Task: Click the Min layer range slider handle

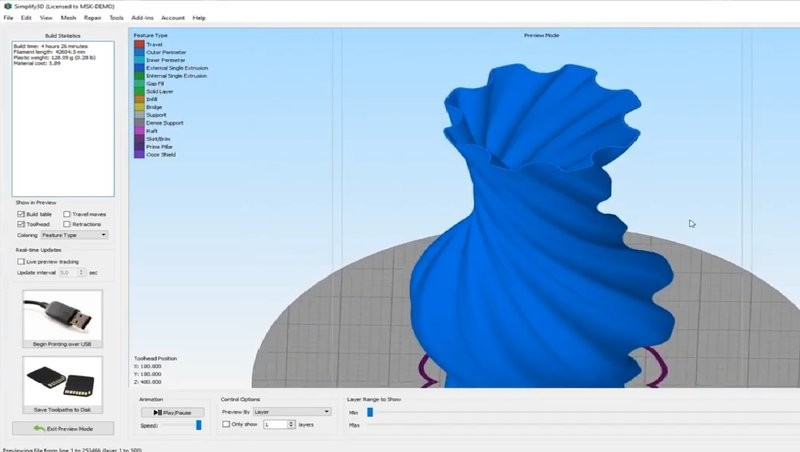Action: (x=370, y=411)
